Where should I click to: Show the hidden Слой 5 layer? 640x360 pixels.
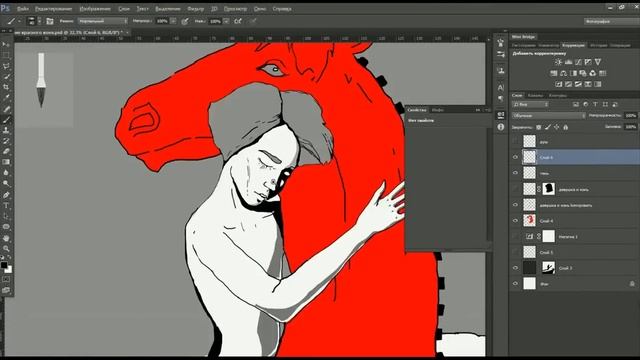point(515,252)
